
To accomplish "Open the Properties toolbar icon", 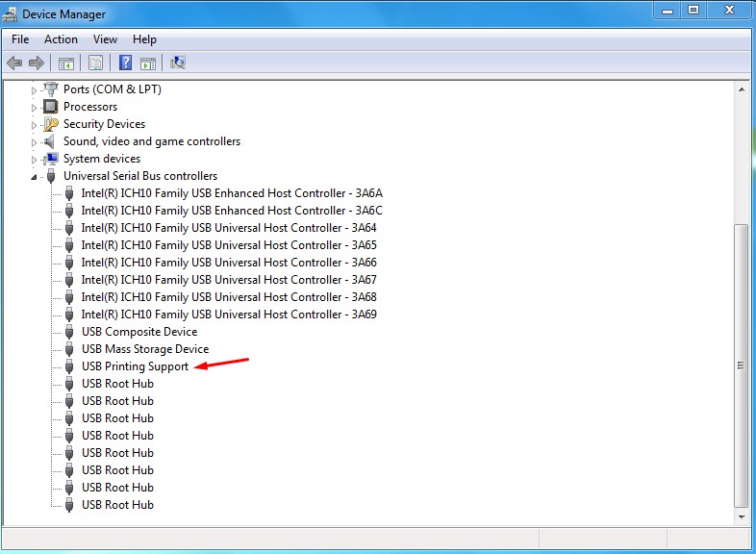I will pos(95,63).
